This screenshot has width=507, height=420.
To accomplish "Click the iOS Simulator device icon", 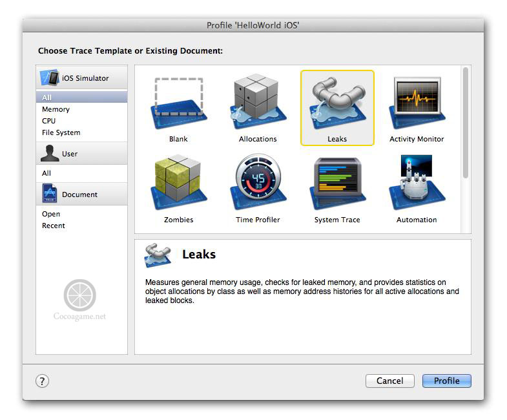I will [50, 78].
